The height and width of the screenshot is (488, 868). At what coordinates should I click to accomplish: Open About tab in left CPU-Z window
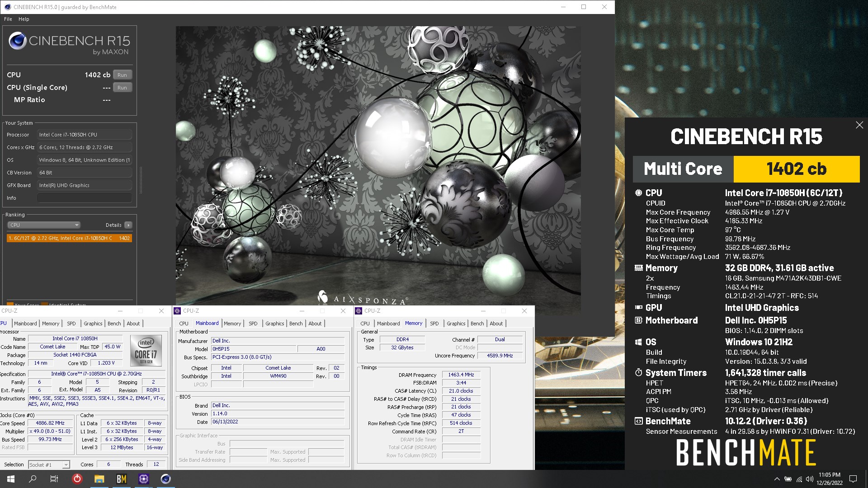pos(133,324)
